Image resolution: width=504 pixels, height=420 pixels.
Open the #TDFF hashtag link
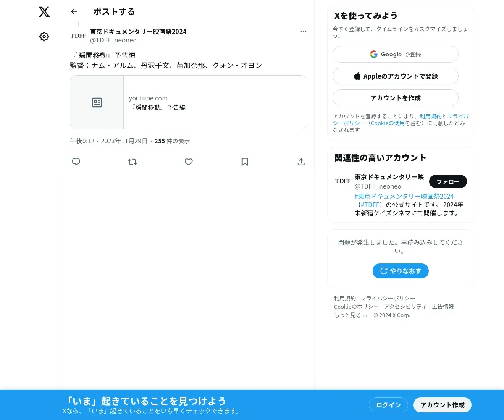pyautogui.click(x=370, y=205)
